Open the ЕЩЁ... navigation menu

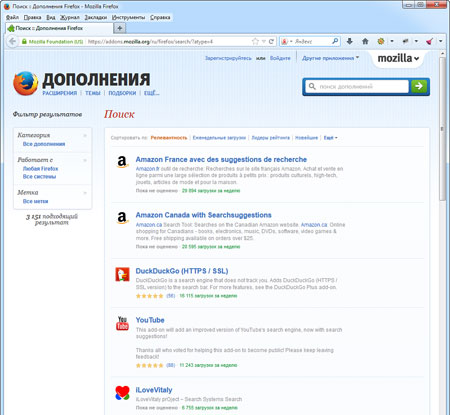pos(151,93)
